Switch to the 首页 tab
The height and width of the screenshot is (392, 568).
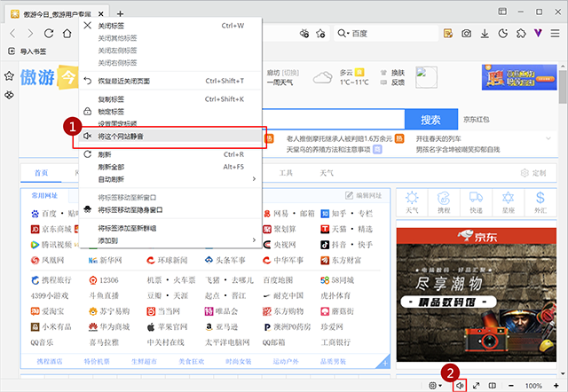[x=41, y=173]
